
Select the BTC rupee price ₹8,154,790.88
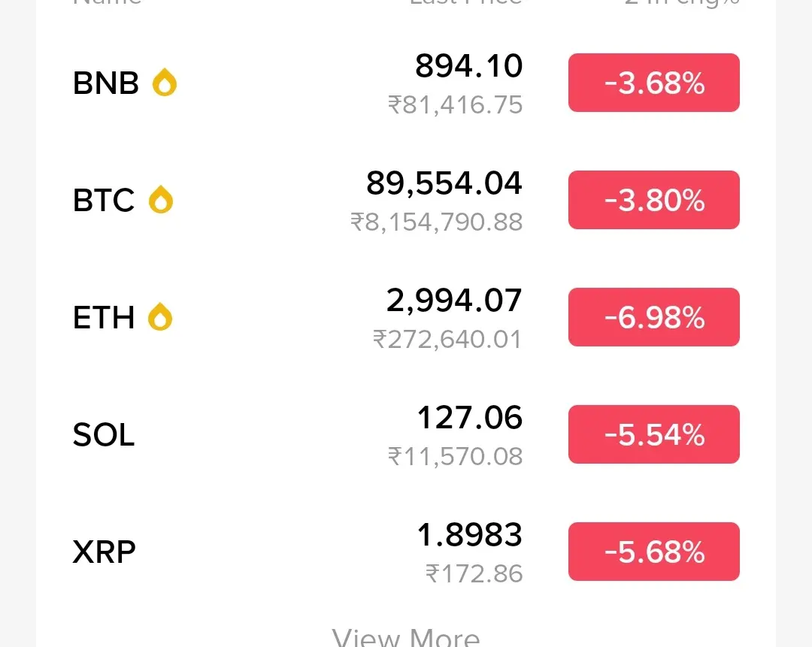436,222
